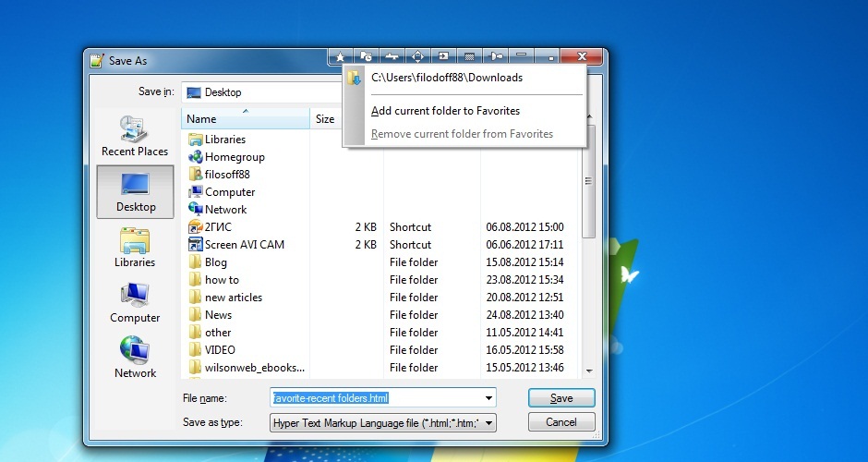Select Add current folder to Favorites
The height and width of the screenshot is (462, 868).
[x=445, y=111]
